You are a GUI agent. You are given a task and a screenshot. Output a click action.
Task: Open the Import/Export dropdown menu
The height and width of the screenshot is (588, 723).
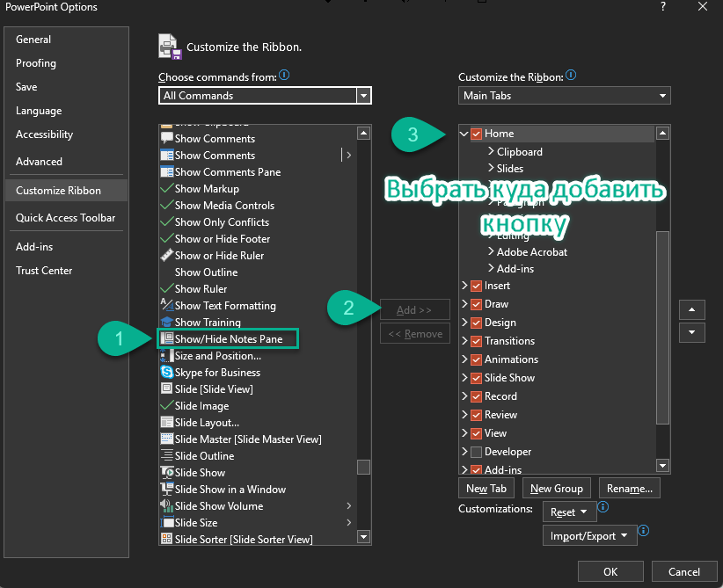click(589, 535)
